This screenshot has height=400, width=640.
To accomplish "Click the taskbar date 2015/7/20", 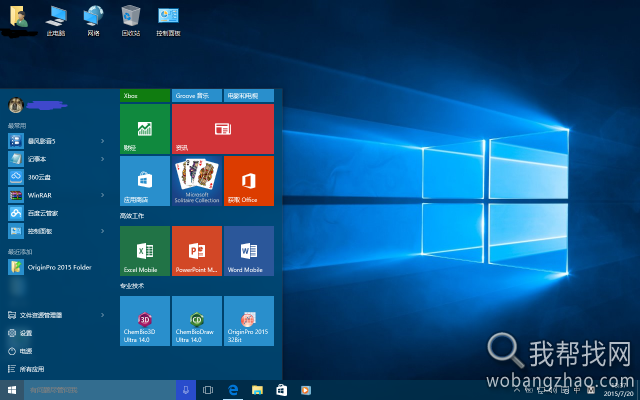I will pos(618,394).
